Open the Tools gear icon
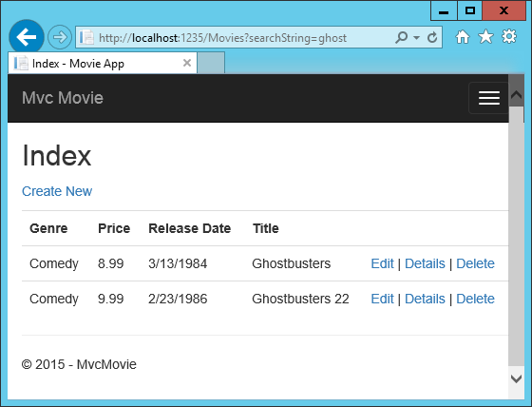Image resolution: width=532 pixels, height=407 pixels. [509, 37]
